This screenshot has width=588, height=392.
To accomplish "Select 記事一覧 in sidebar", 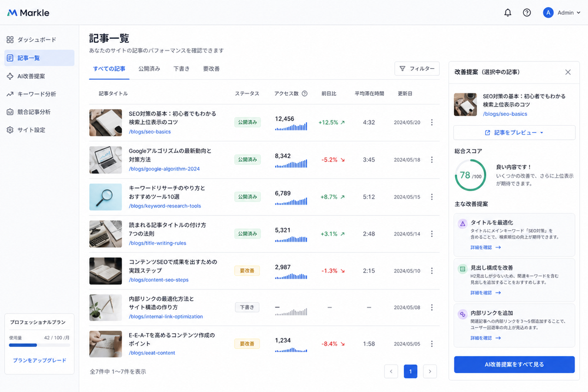I will click(x=39, y=58).
